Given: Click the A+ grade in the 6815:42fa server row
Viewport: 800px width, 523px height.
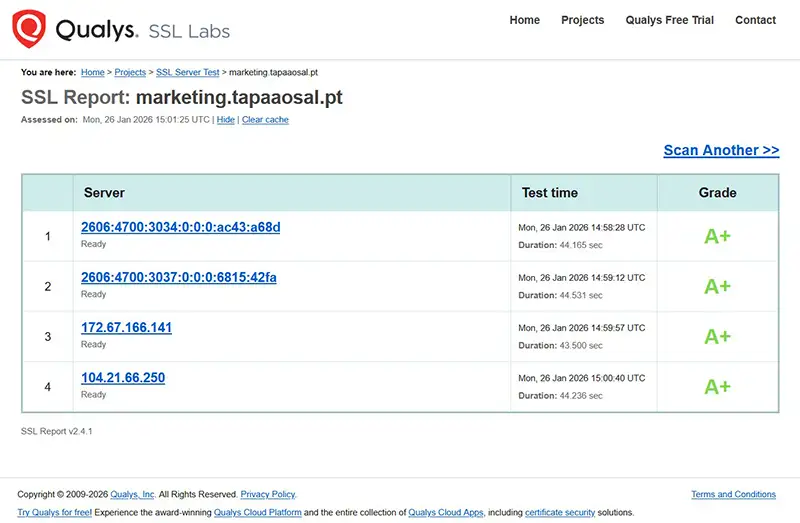Looking at the screenshot, I should 717,286.
